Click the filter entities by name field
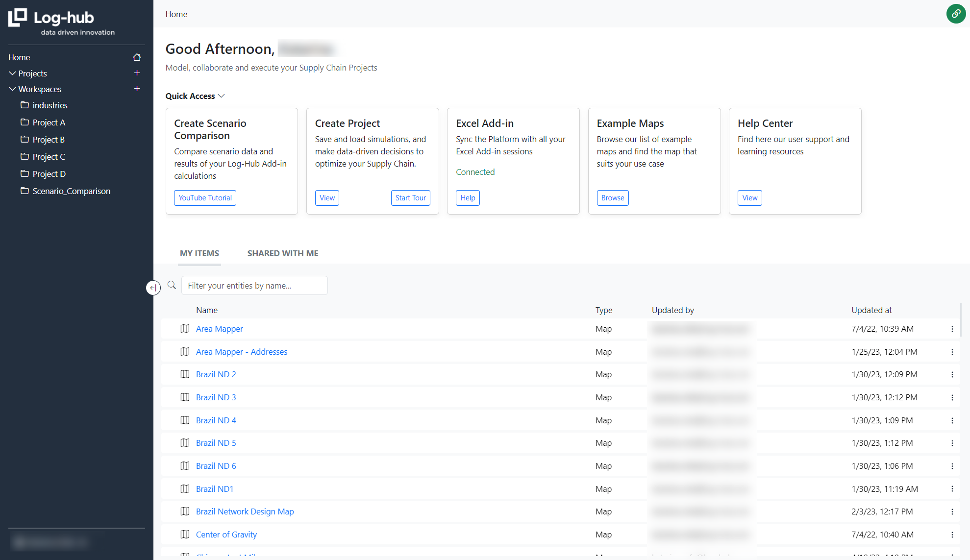The height and width of the screenshot is (560, 970). 254,286
